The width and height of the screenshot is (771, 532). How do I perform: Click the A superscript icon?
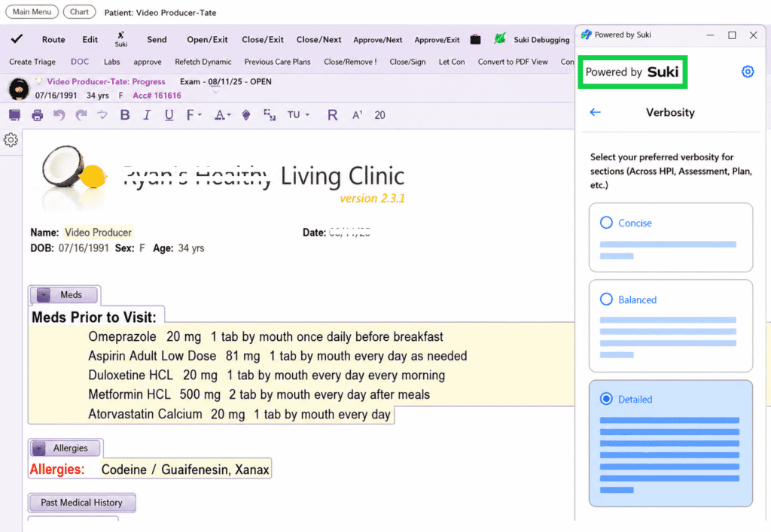pyautogui.click(x=358, y=115)
